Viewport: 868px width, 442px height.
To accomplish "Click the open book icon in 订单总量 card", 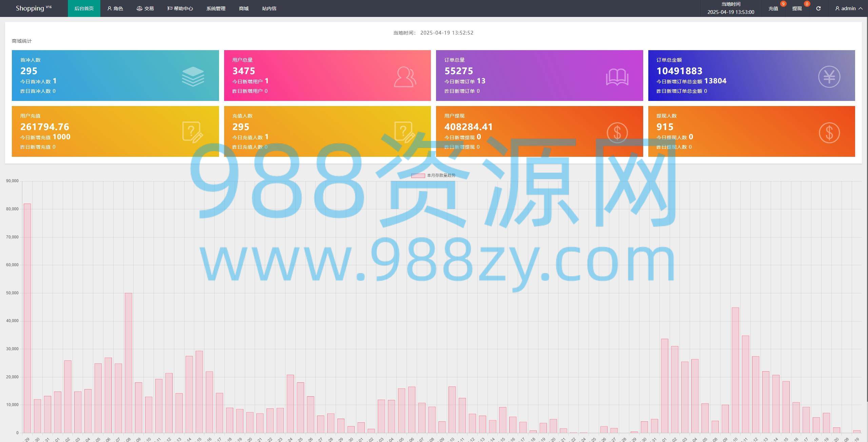I will click(617, 77).
